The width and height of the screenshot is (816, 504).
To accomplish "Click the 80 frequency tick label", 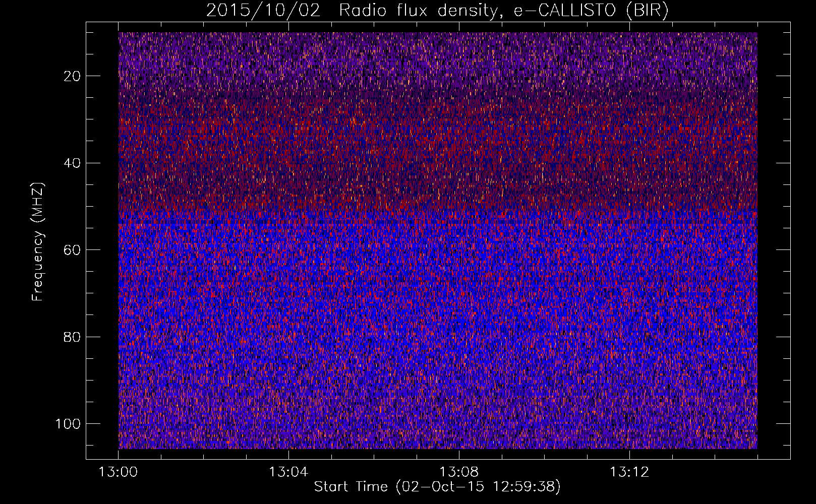I will 72,337.
